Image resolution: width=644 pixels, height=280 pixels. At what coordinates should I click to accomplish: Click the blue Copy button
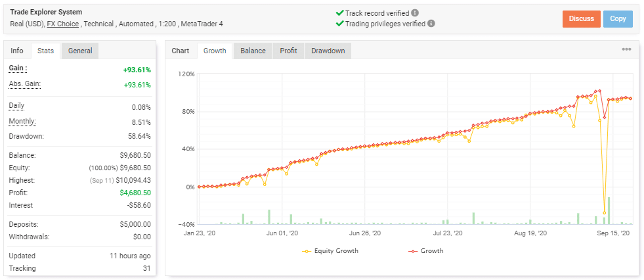click(618, 19)
